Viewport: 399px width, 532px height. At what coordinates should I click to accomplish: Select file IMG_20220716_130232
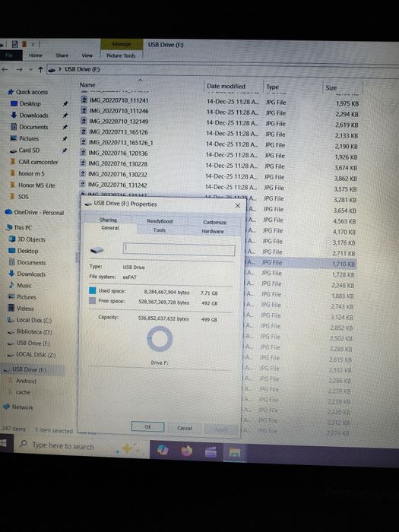pos(118,174)
